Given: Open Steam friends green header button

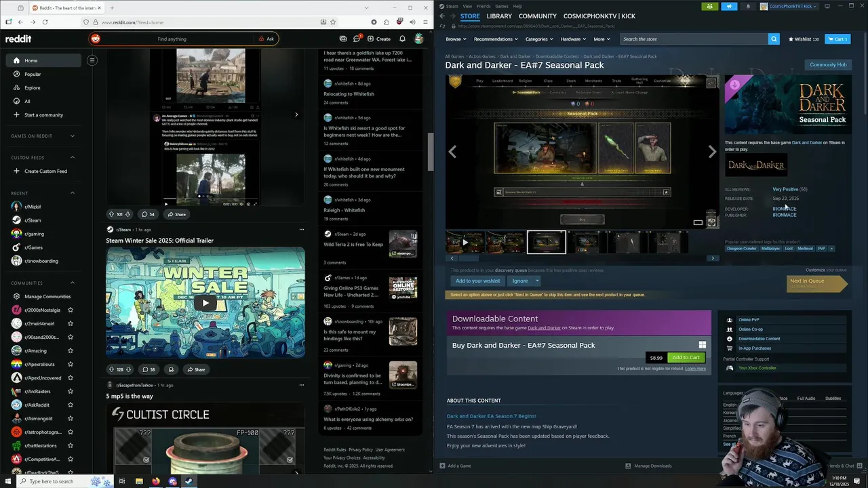Looking at the screenshot, I should tap(710, 6).
